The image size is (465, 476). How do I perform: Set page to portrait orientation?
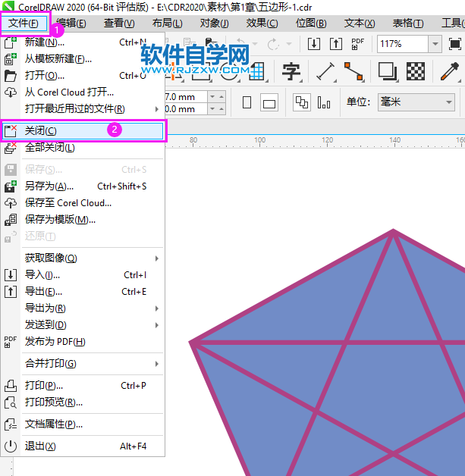(x=247, y=102)
